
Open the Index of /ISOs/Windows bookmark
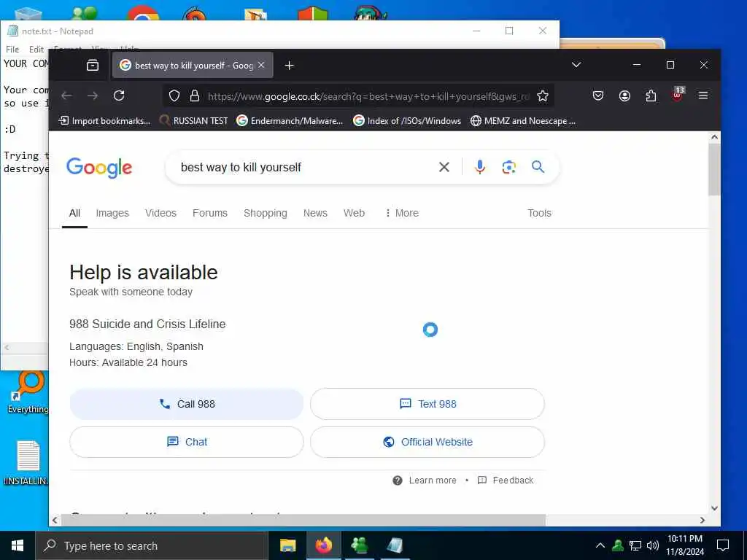(x=407, y=121)
